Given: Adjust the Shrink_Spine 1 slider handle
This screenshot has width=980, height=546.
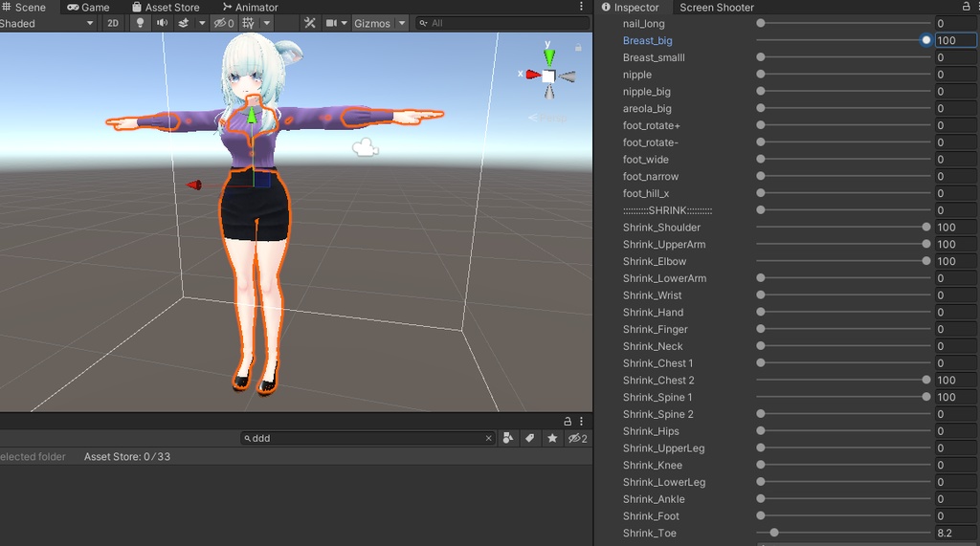Looking at the screenshot, I should pyautogui.click(x=926, y=397).
